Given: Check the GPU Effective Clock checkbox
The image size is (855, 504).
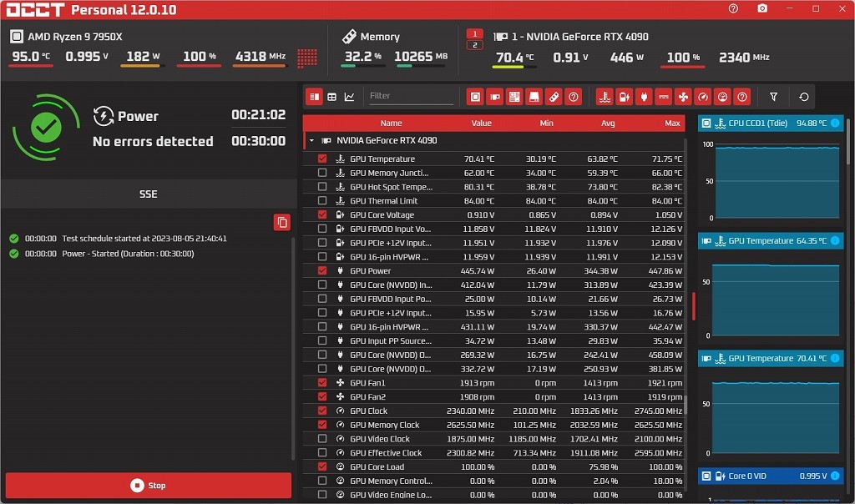Looking at the screenshot, I should [x=322, y=453].
